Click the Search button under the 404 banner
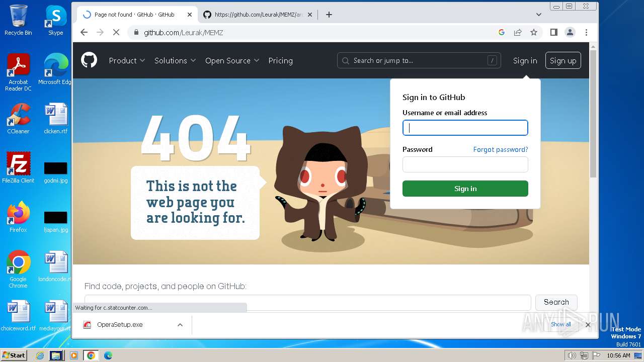The image size is (644, 362). tap(556, 302)
